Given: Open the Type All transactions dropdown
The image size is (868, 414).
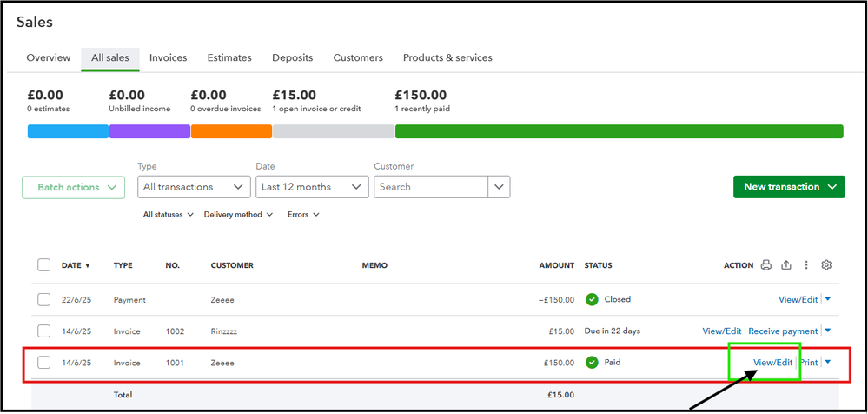Looking at the screenshot, I should [194, 187].
